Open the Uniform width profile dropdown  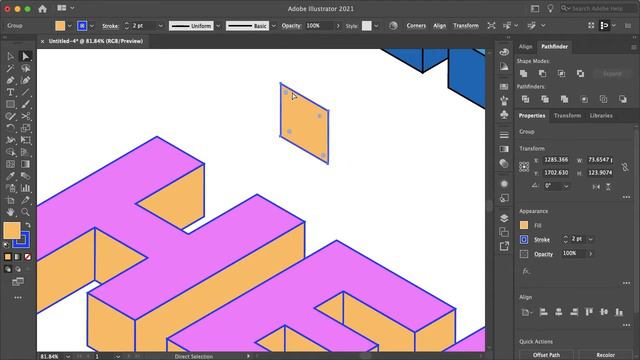[x=218, y=26]
